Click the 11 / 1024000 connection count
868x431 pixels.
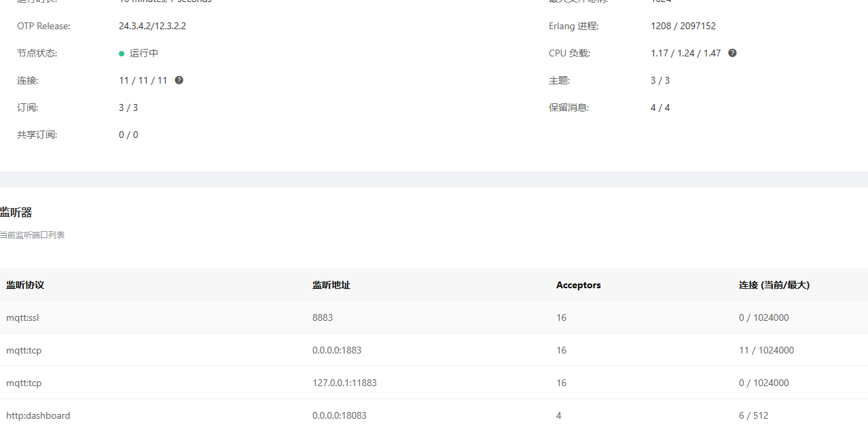[766, 350]
